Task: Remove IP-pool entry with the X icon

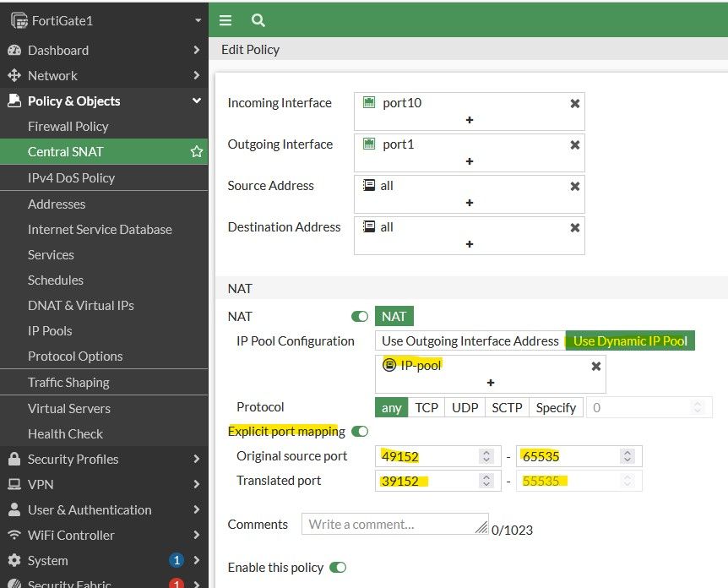Action: pyautogui.click(x=595, y=366)
